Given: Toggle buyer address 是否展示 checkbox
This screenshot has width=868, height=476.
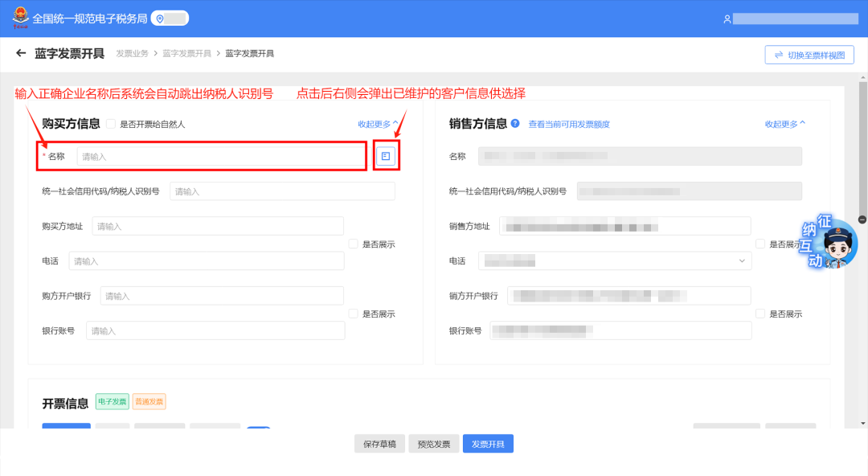Looking at the screenshot, I should pos(353,244).
